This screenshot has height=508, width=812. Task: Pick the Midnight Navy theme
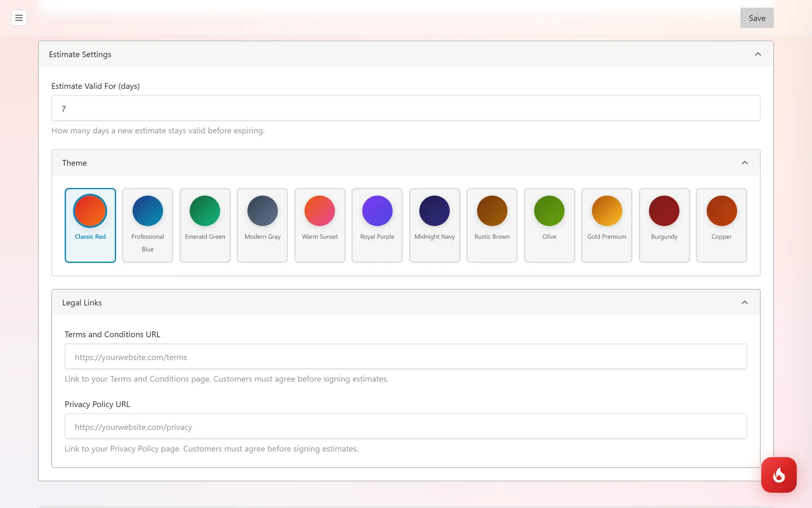pyautogui.click(x=435, y=225)
